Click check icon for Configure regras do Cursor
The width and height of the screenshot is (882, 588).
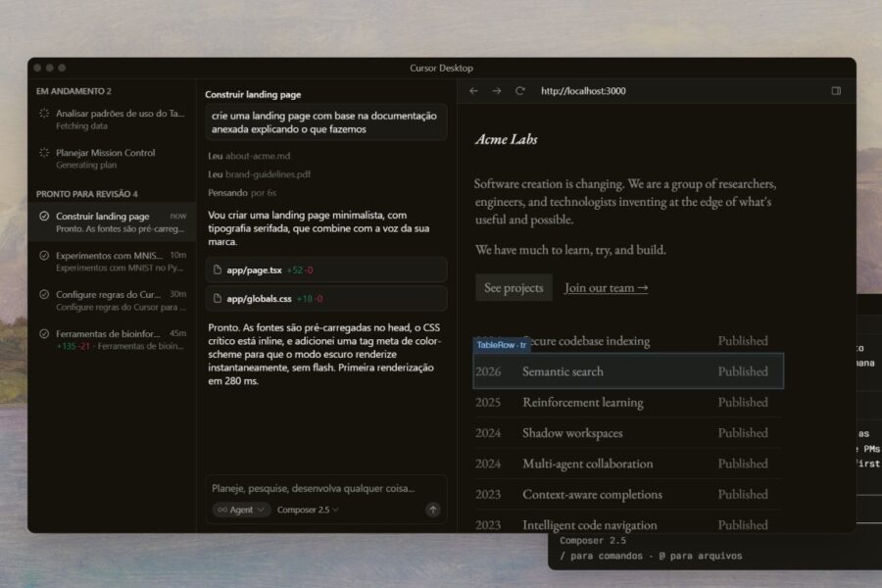44,294
